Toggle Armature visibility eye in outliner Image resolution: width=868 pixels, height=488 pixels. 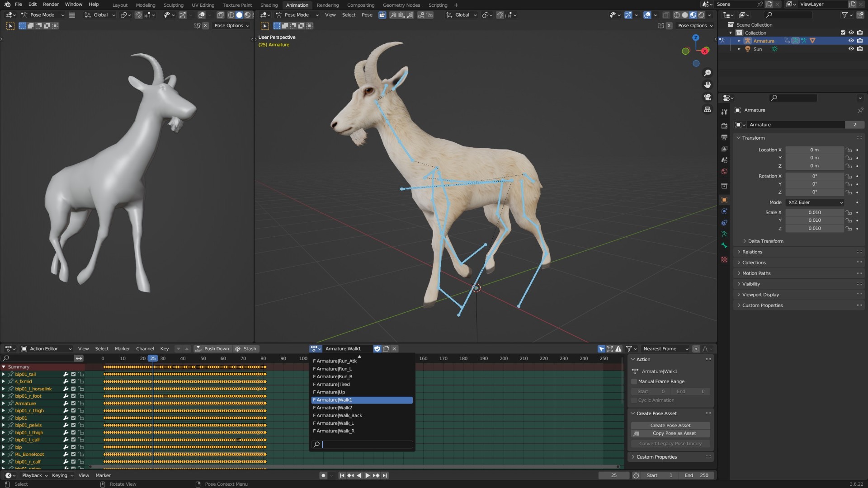click(x=851, y=41)
